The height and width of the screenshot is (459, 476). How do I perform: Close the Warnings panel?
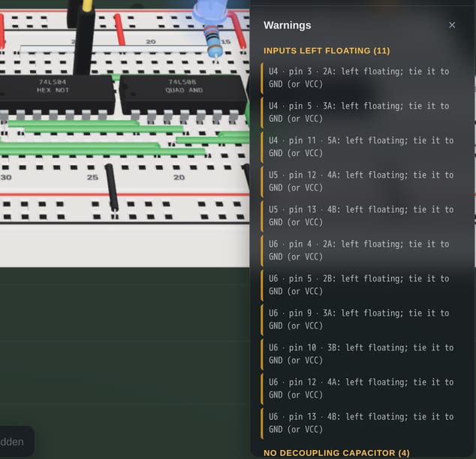[x=452, y=25]
